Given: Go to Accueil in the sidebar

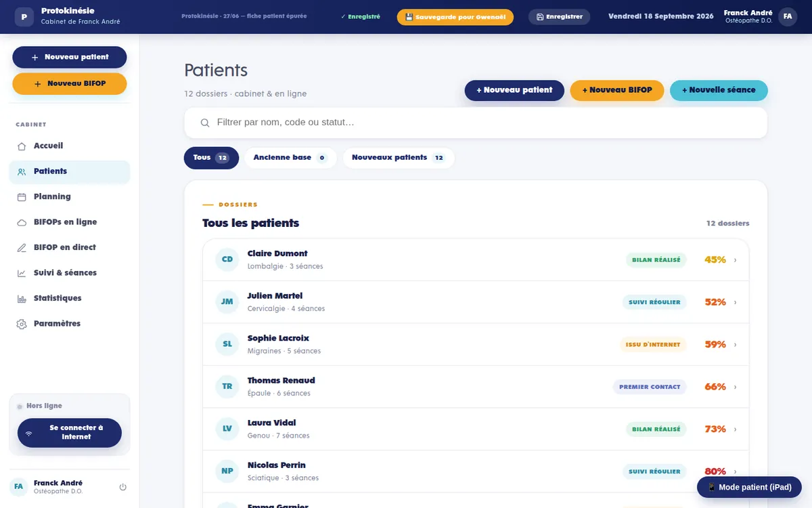Looking at the screenshot, I should tap(69, 146).
